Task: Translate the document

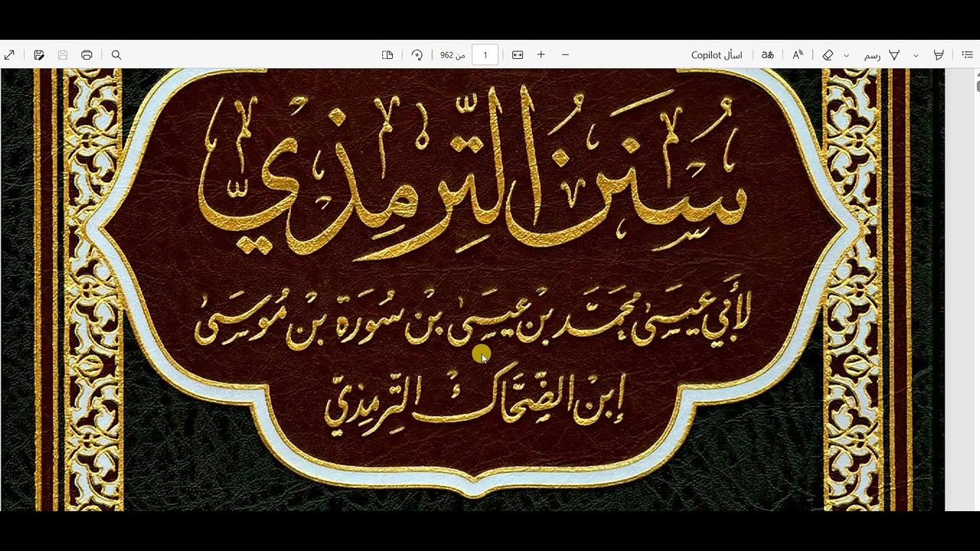Action: click(767, 55)
